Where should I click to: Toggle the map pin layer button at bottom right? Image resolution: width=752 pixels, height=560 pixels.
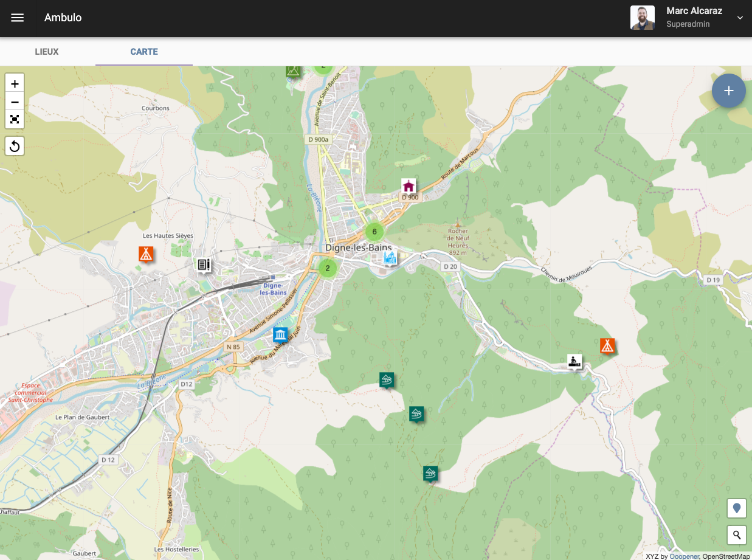736,508
